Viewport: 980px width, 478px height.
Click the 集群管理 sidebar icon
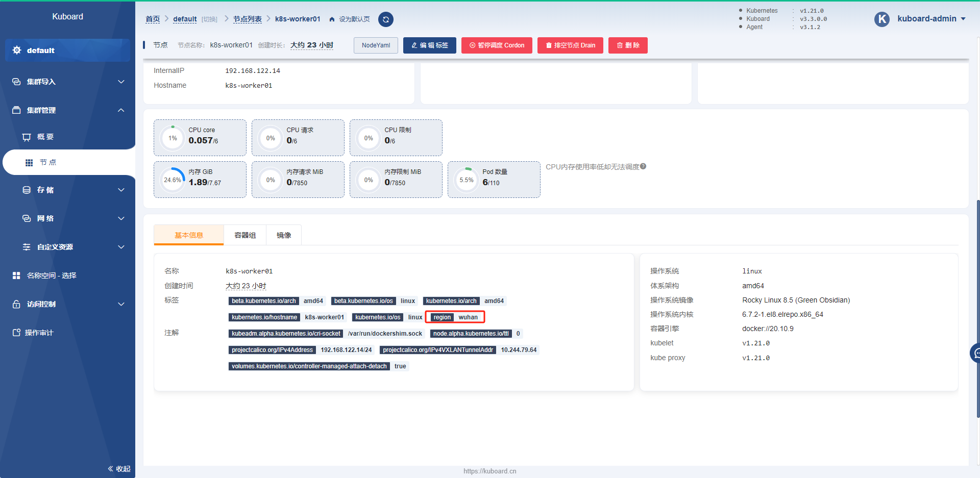point(16,110)
